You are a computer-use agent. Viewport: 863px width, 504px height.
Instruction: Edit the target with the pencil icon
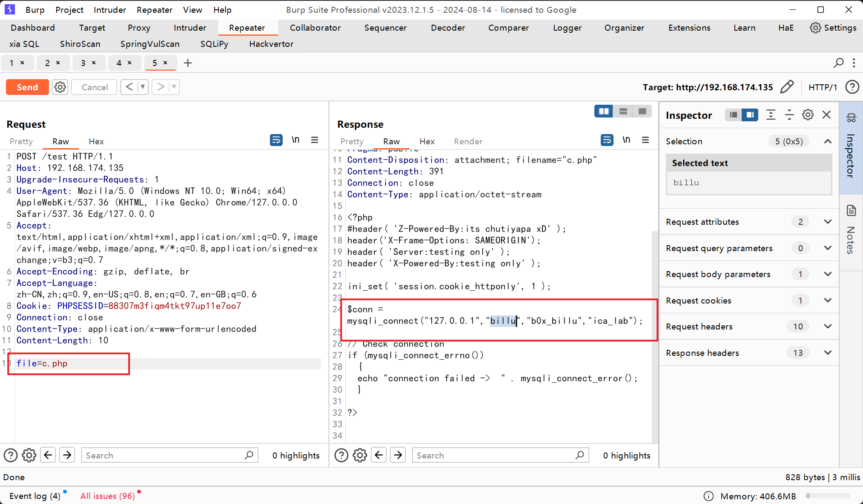787,87
